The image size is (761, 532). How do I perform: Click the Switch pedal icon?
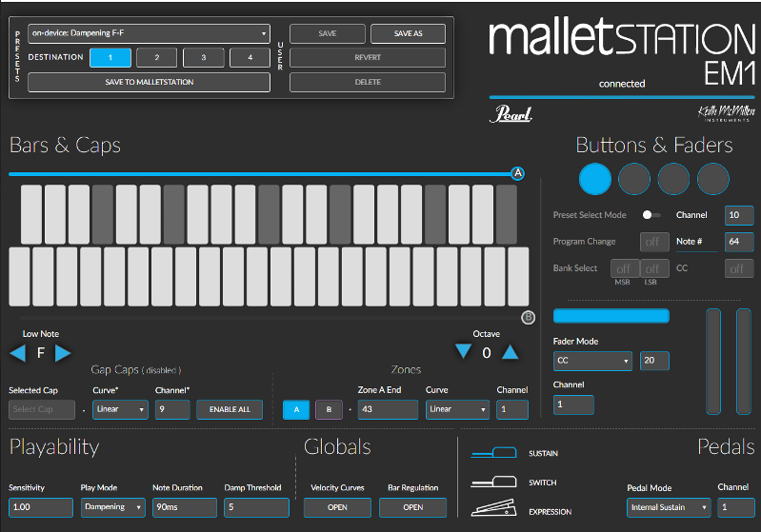(493, 481)
